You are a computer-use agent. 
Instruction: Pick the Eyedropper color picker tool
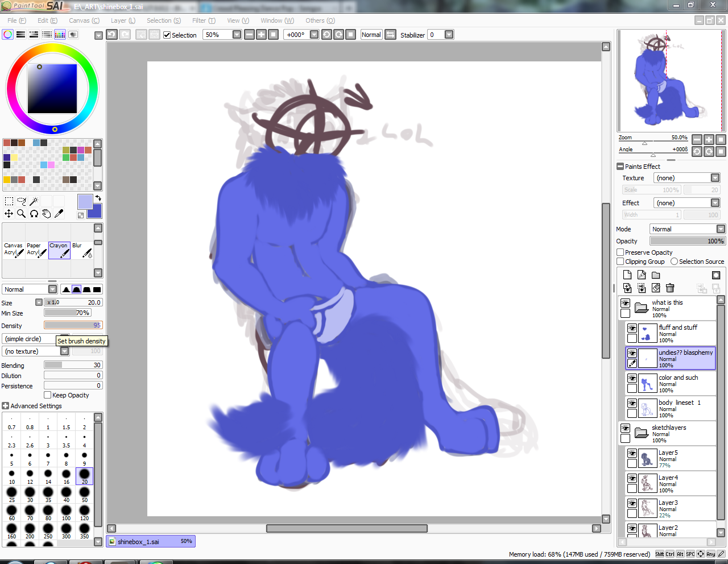(x=59, y=214)
